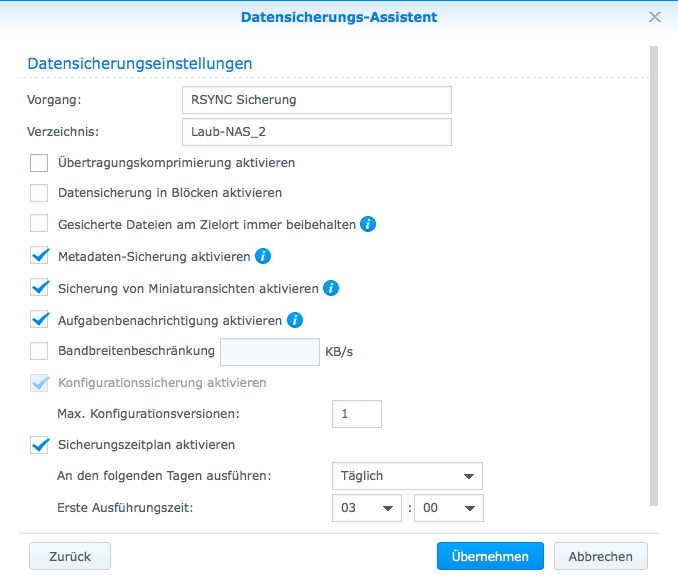Open info icon for Aufgabenbenachrichtigung aktivieren
The width and height of the screenshot is (678, 578).
click(295, 320)
